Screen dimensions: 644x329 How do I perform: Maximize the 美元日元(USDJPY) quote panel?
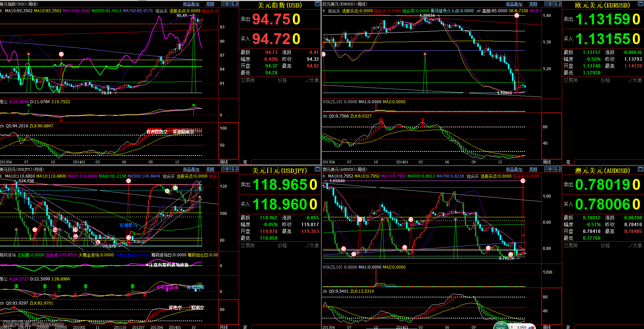coord(318,169)
